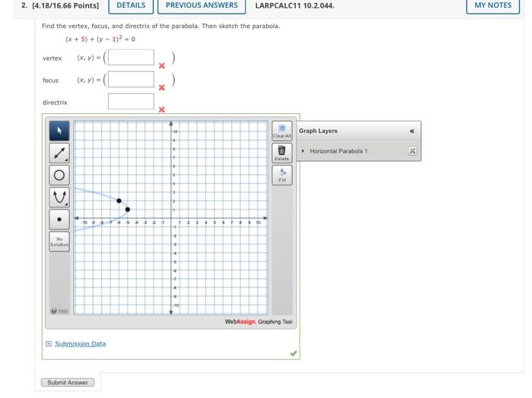Viewport: 532px width, 398px height.
Task: Click the focus answer input field
Action: pos(131,79)
